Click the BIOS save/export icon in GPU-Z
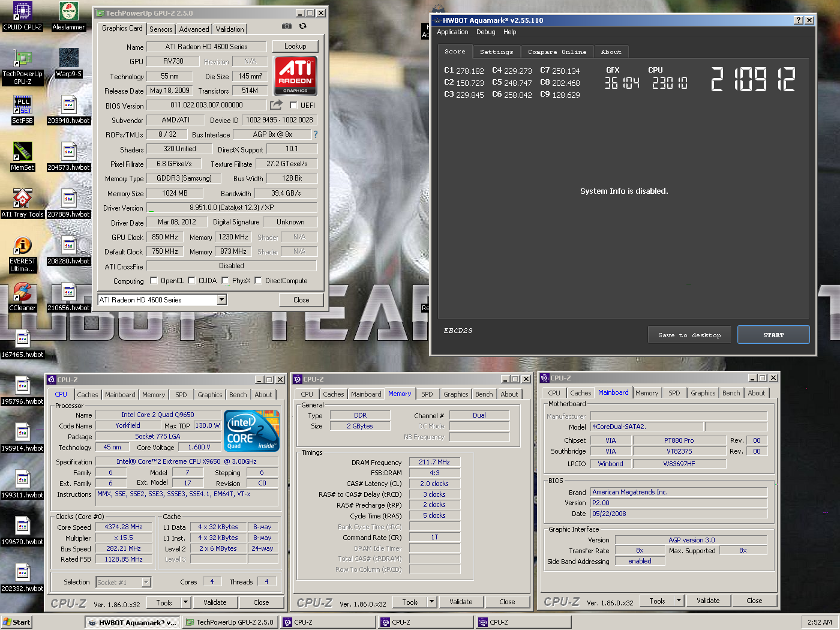 tap(276, 105)
